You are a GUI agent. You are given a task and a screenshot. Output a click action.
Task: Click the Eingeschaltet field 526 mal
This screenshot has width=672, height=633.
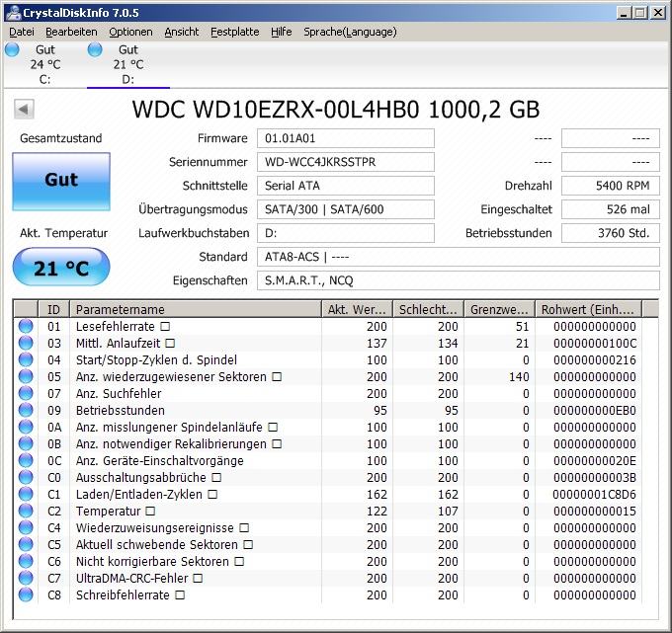pos(611,209)
